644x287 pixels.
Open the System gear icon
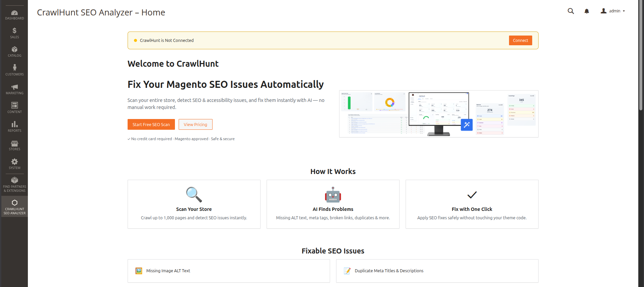pos(14,162)
